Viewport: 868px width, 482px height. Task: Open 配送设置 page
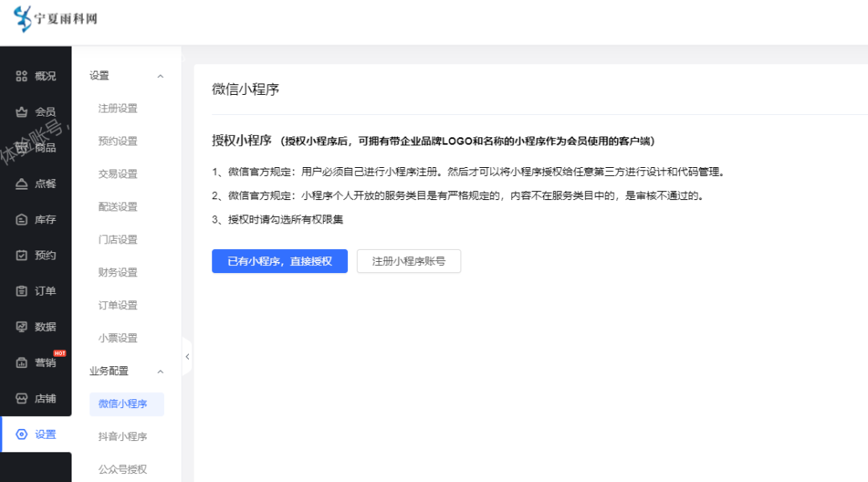click(x=118, y=207)
